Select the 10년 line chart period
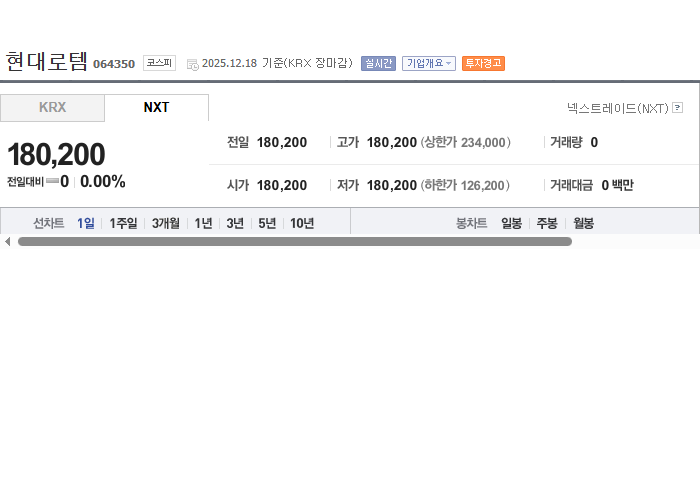 click(x=302, y=223)
